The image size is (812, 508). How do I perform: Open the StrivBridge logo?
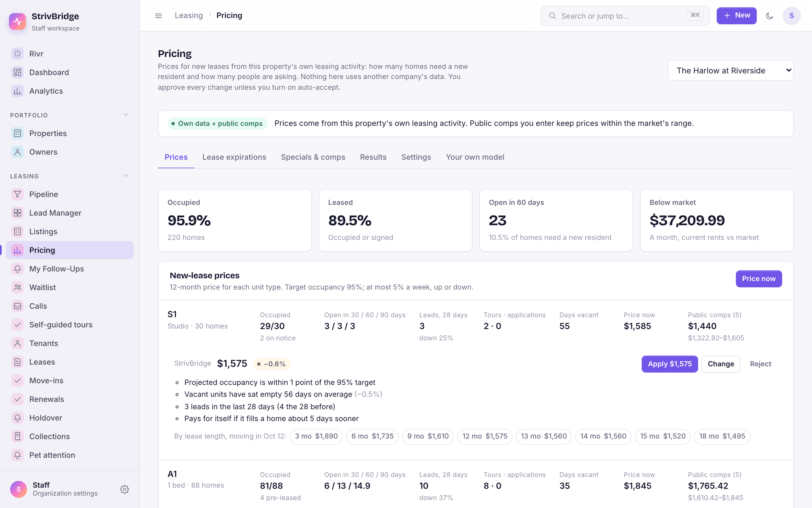pyautogui.click(x=17, y=21)
